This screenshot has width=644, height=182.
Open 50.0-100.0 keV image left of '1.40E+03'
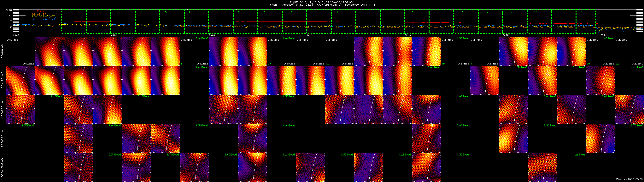point(194,167)
